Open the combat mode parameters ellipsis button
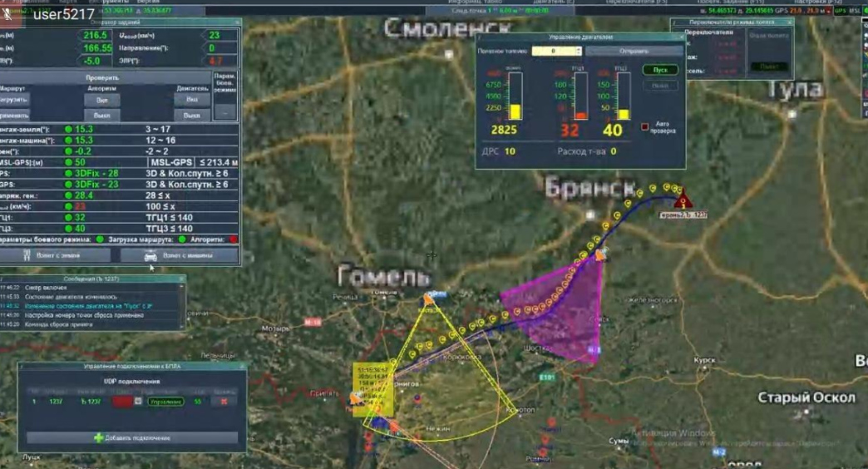The height and width of the screenshot is (469, 868). click(224, 111)
